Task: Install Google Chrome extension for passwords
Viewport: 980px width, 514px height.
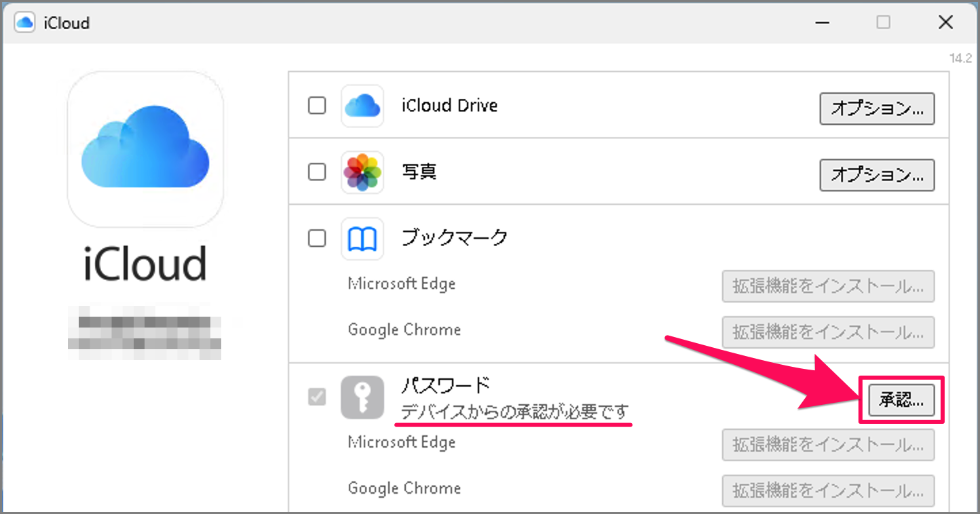Action: (x=828, y=491)
